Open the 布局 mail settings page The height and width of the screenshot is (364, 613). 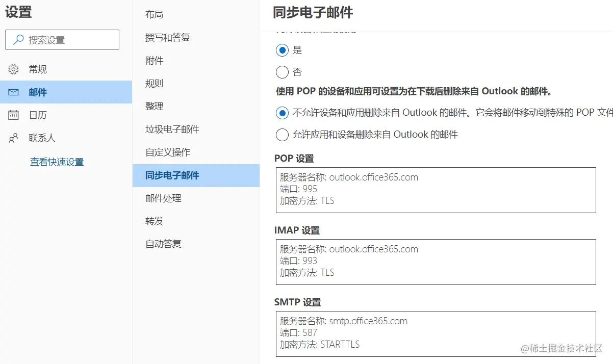click(x=196, y=14)
